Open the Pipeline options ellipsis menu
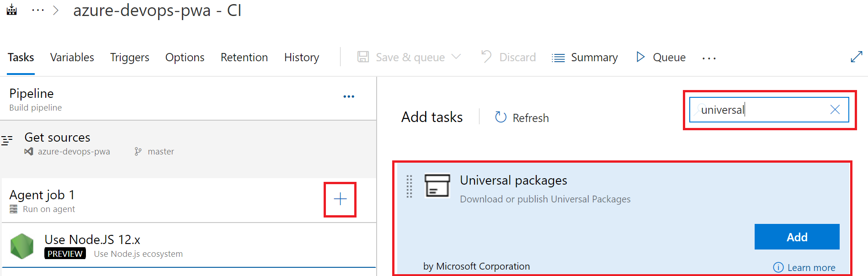The image size is (868, 276). click(349, 96)
